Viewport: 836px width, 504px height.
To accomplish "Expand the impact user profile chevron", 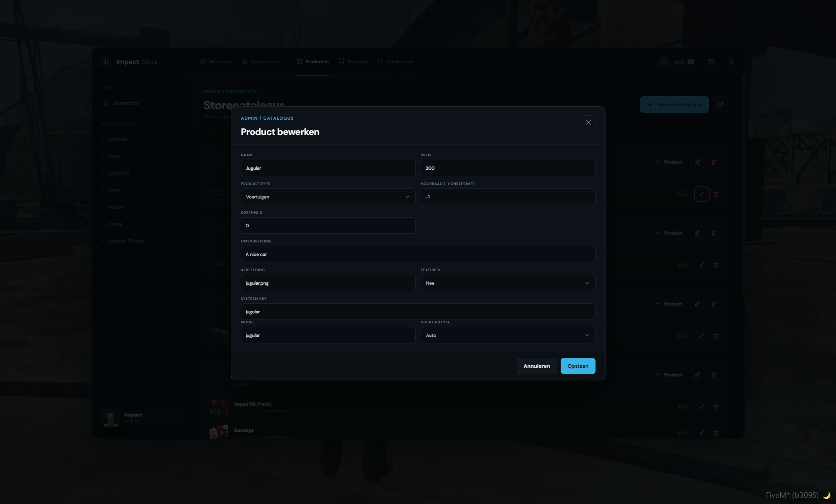I will pos(176,418).
